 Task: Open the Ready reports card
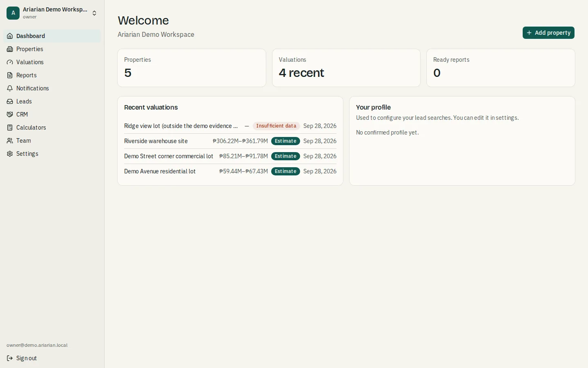coord(501,68)
